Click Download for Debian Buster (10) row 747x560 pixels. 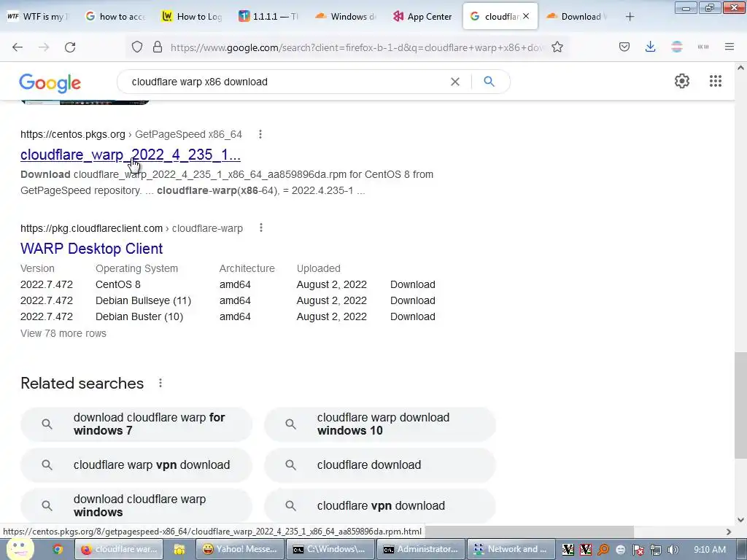(x=413, y=316)
